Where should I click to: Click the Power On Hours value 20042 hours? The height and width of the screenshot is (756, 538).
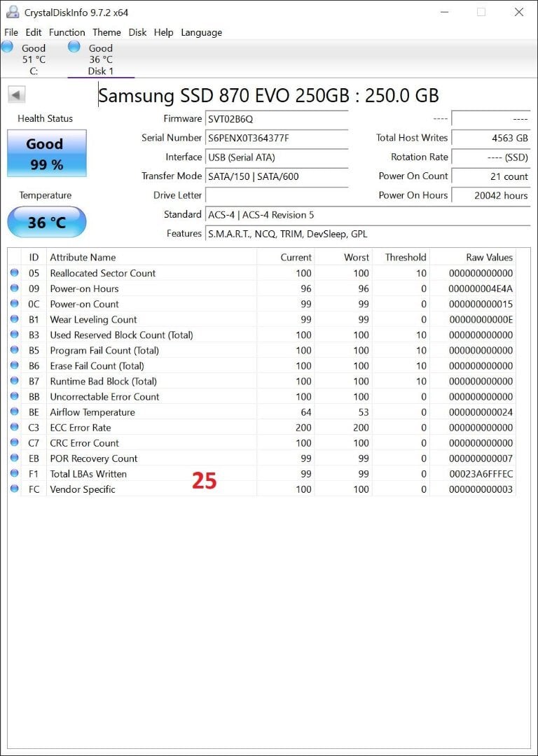[x=490, y=196]
